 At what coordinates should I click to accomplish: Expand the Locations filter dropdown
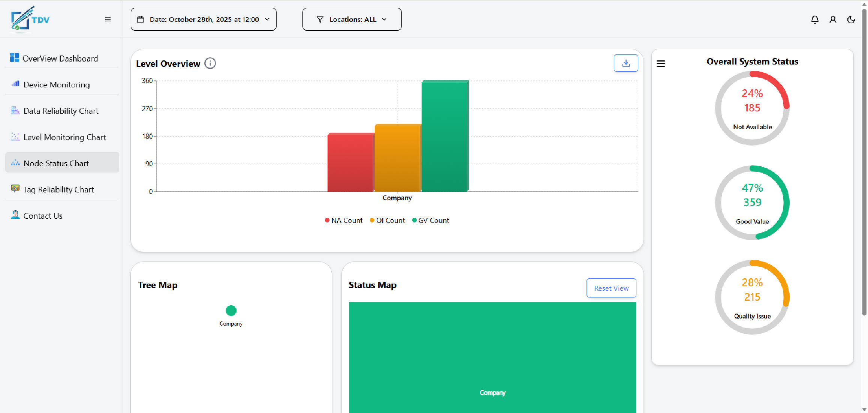coord(352,20)
